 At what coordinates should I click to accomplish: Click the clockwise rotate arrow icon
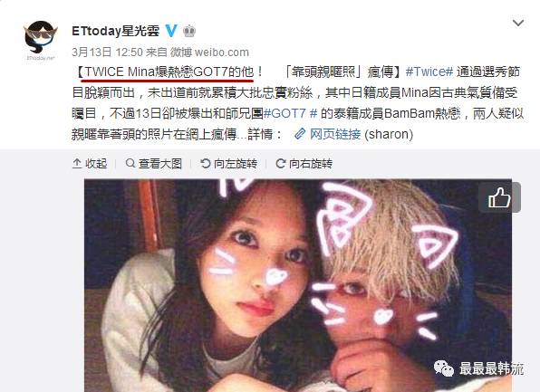[x=281, y=164]
